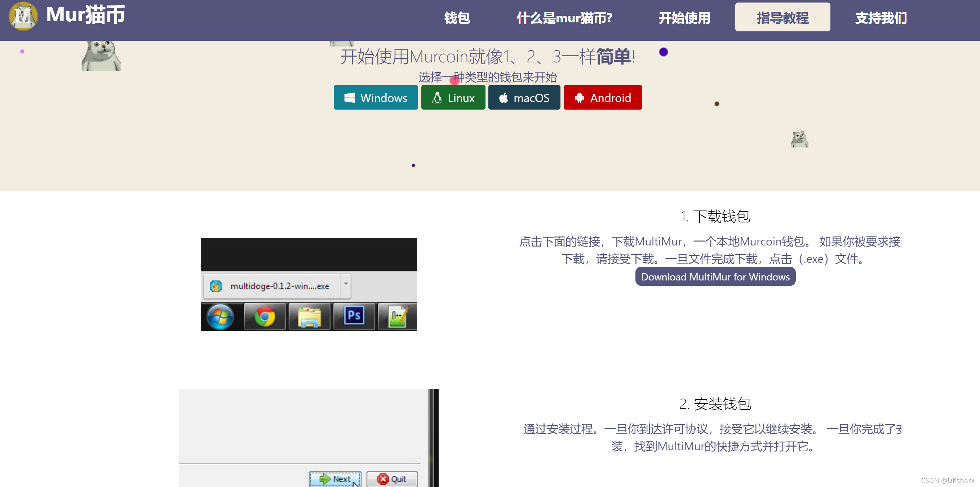Screen dimensions: 980x487
Task: Click the Quit button in installer image
Action: point(392,479)
